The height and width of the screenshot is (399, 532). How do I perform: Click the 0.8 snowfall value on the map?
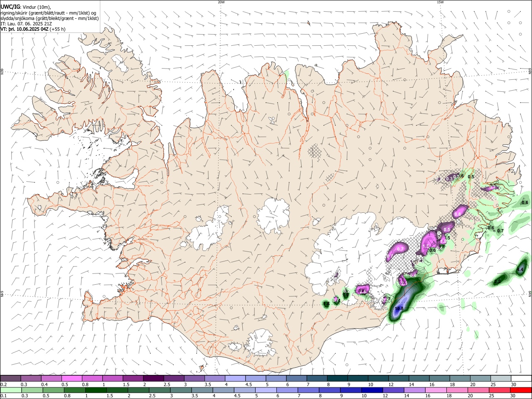click(x=458, y=214)
